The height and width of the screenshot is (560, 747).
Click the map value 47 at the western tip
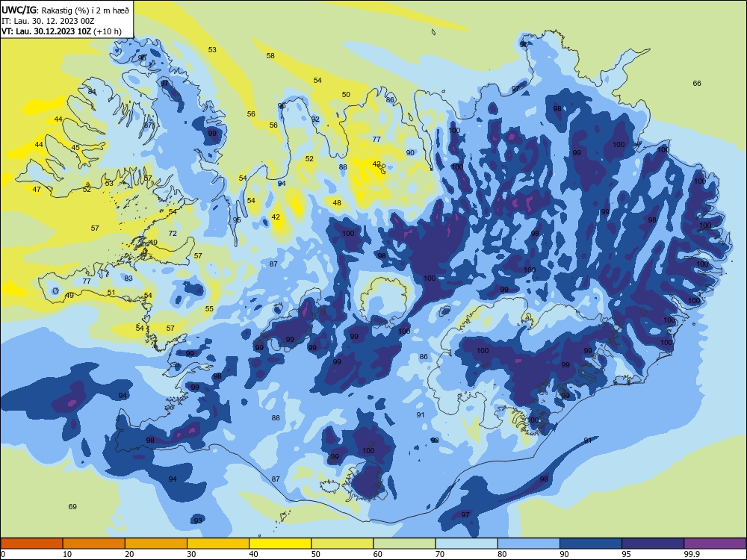click(x=37, y=190)
